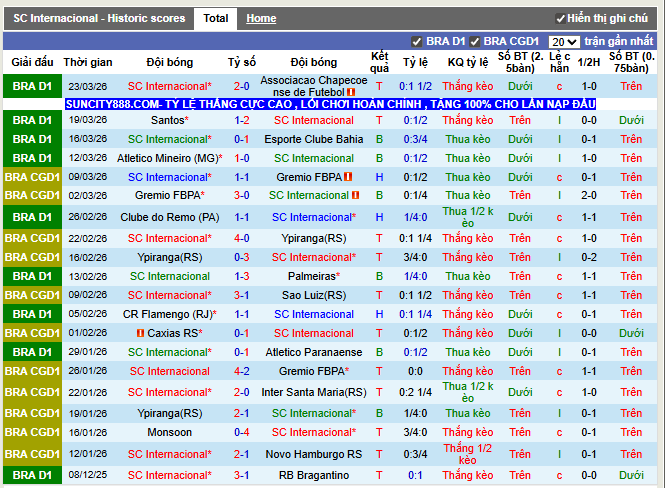The image size is (665, 488).
Task: Click red card icon after SC Internacional on 02/03/26
Action: pos(353,196)
